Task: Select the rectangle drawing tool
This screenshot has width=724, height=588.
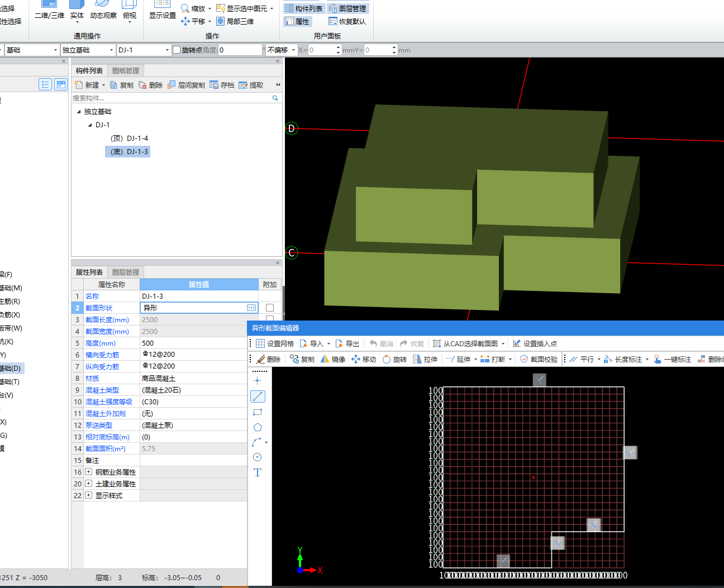Action: (258, 412)
